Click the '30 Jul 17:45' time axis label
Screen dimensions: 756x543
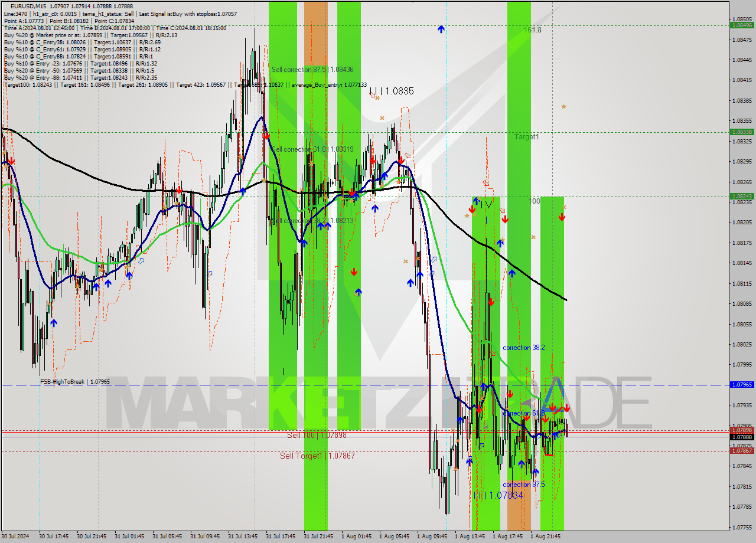[54, 537]
